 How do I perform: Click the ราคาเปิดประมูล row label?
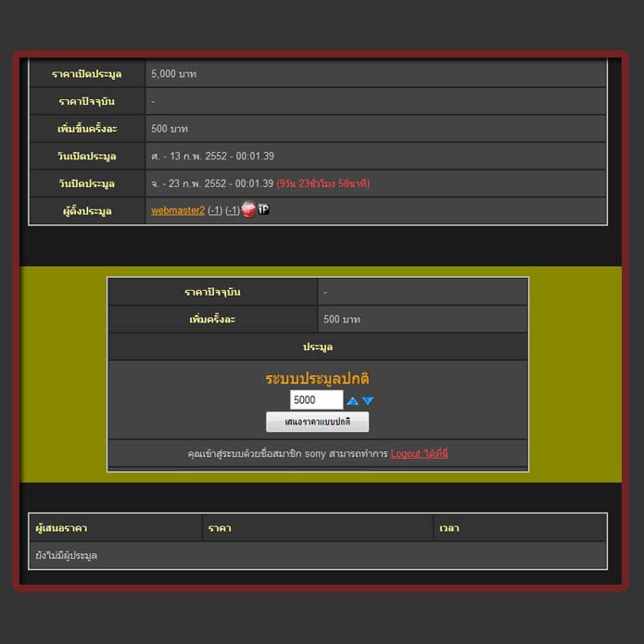click(x=87, y=74)
